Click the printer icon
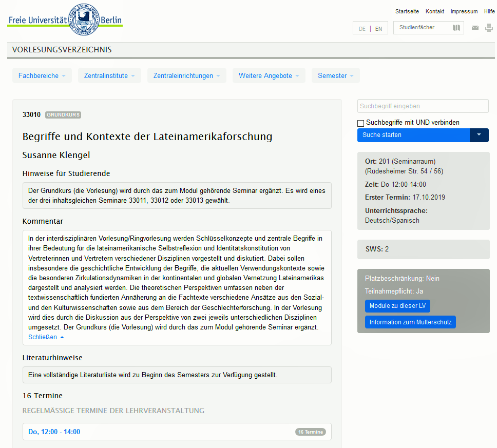The height and width of the screenshot is (448, 497). point(489,28)
